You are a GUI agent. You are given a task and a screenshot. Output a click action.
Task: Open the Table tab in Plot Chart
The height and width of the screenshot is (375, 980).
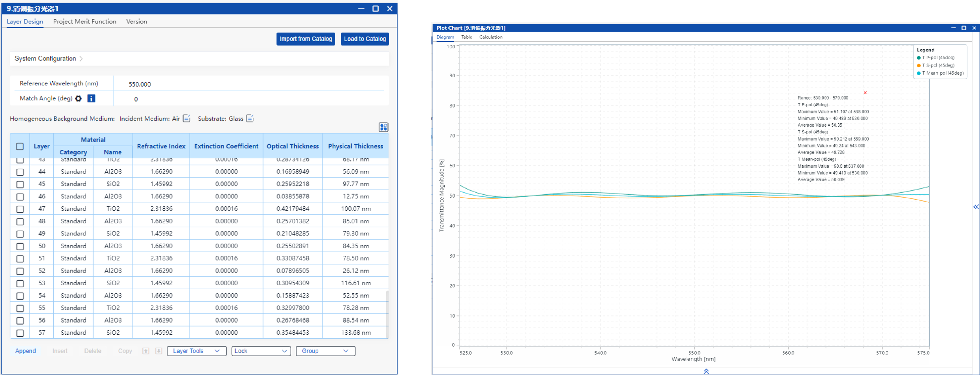pos(467,37)
